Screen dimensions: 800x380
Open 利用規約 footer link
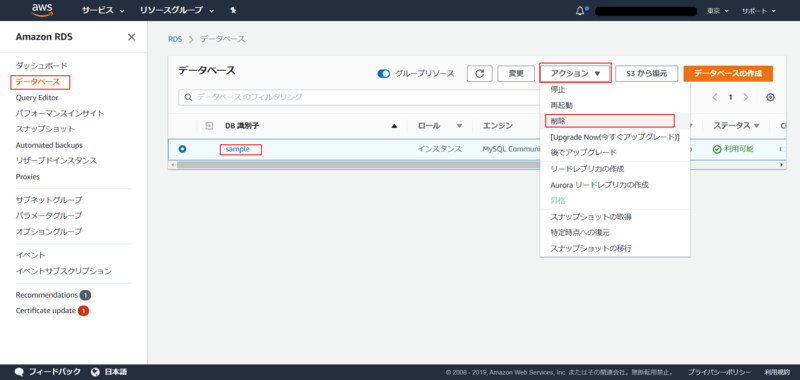(777, 372)
